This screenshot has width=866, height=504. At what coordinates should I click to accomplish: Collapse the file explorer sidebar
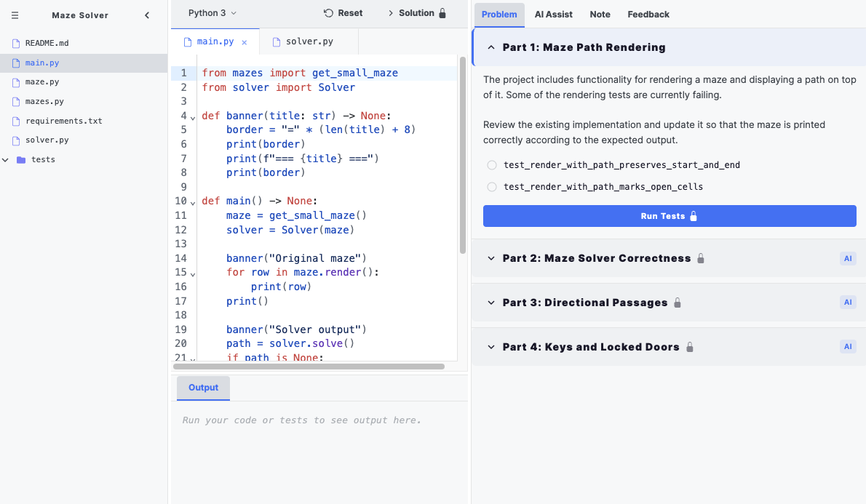(147, 15)
